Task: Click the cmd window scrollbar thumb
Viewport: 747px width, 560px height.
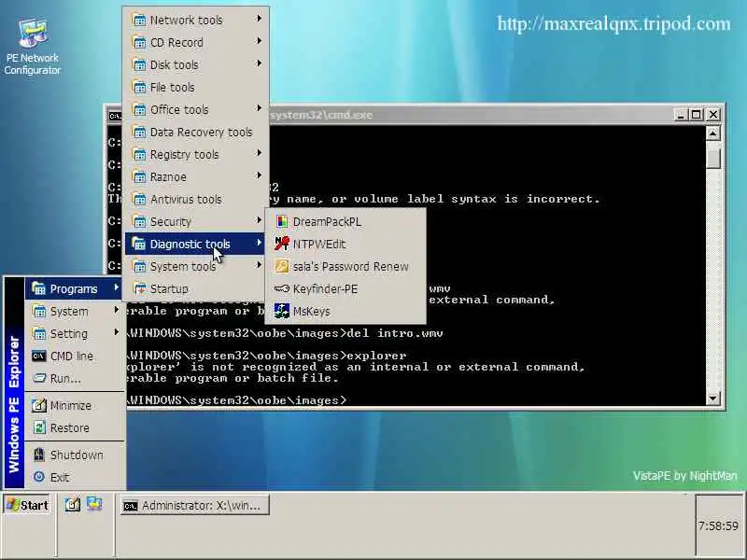Action: click(x=712, y=158)
